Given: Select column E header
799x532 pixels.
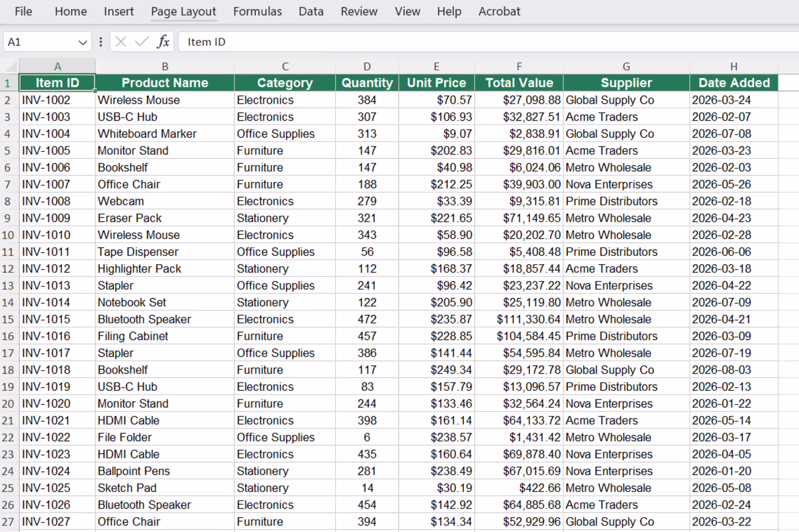Looking at the screenshot, I should tap(436, 67).
